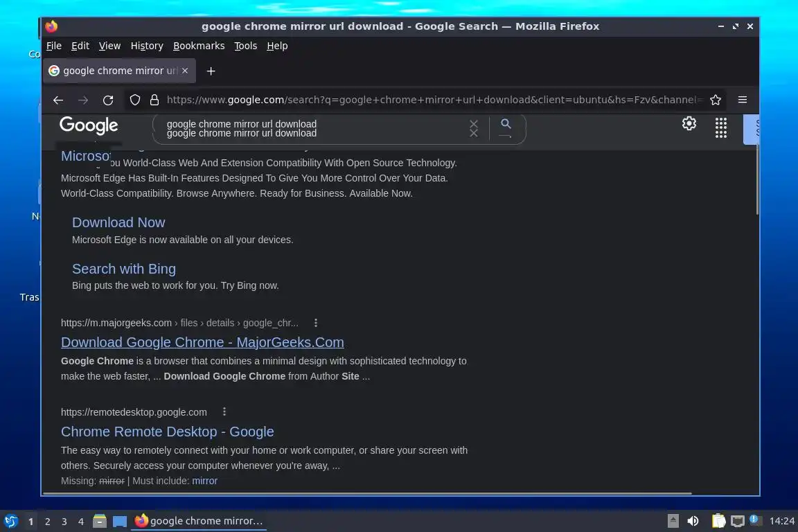Go to Google homepage via logo
798x532 pixels.
click(89, 125)
